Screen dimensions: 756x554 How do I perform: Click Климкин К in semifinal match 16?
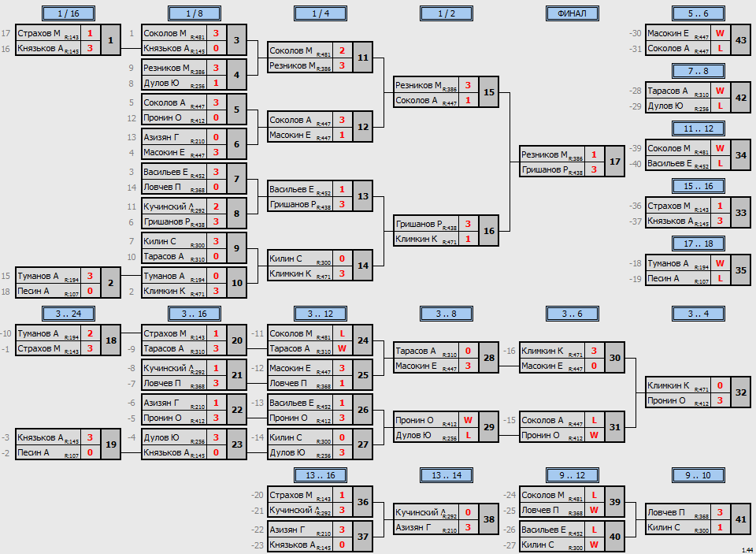click(x=416, y=239)
